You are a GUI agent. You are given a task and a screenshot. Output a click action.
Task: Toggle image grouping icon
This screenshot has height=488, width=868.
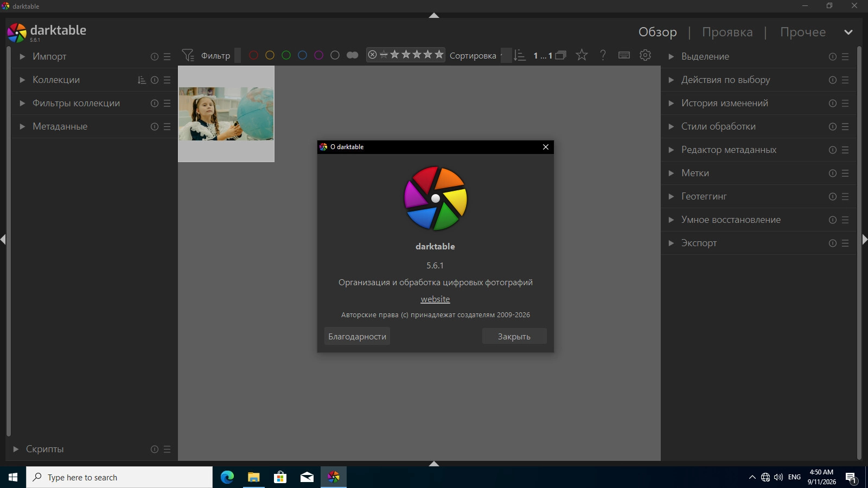561,55
